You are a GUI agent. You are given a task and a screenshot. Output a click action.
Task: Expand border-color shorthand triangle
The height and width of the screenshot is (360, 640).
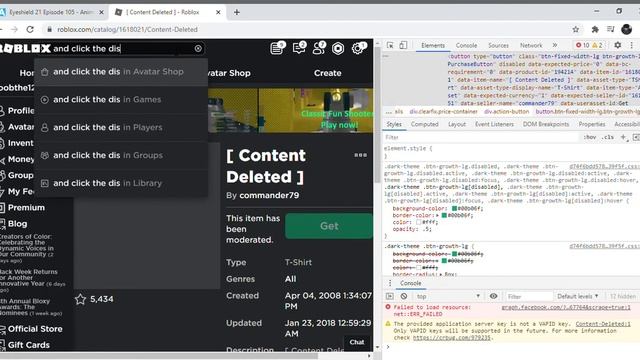point(438,216)
